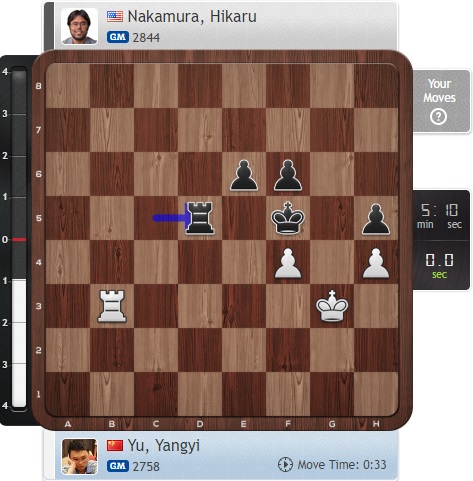Click Yu Yangyi's profile photo
This screenshot has width=473, height=481.
[x=80, y=456]
